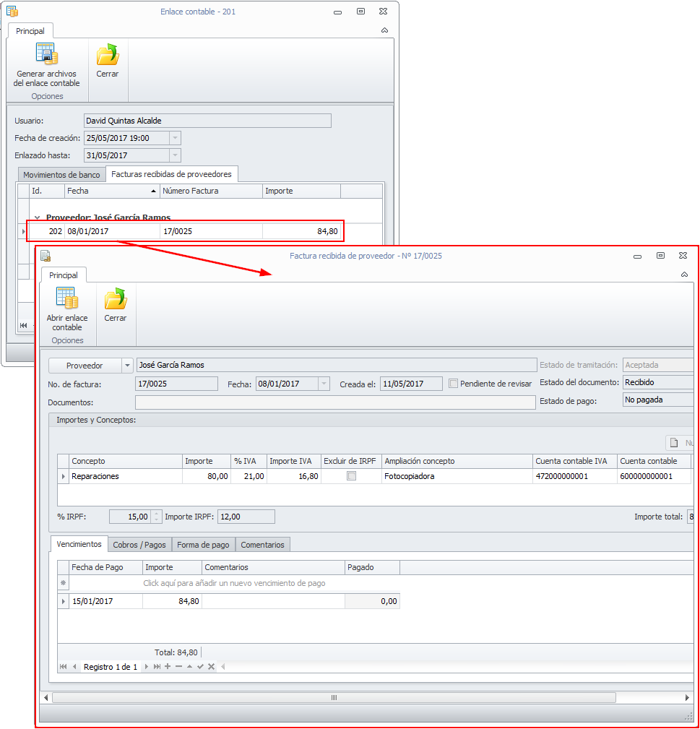The image size is (700, 729).
Task: Open the Forma de pago tab
Action: tap(203, 545)
